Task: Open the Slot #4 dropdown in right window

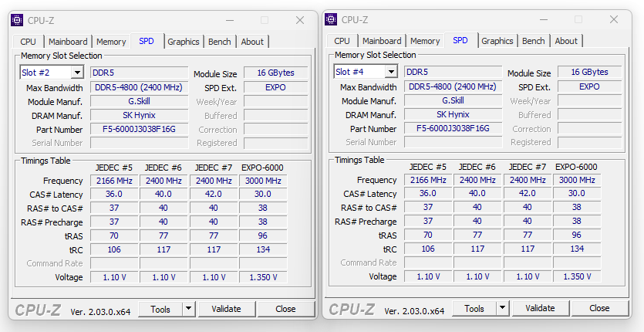Action: click(x=391, y=72)
